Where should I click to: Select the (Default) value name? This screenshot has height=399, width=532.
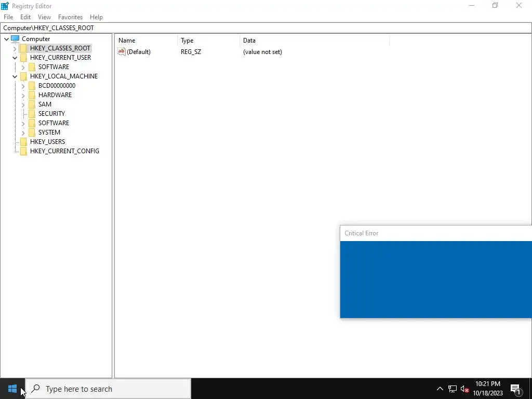[x=138, y=52]
